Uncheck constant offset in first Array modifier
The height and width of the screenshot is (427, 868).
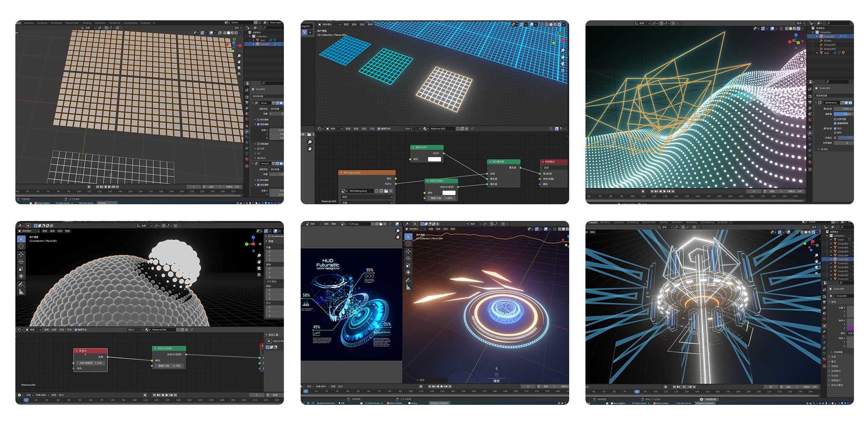[x=259, y=124]
